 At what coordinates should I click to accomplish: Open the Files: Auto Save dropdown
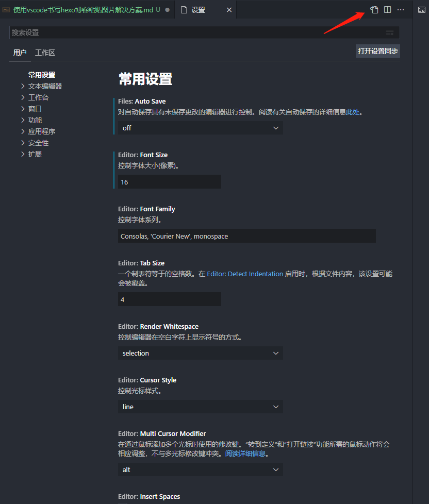pyautogui.click(x=200, y=128)
